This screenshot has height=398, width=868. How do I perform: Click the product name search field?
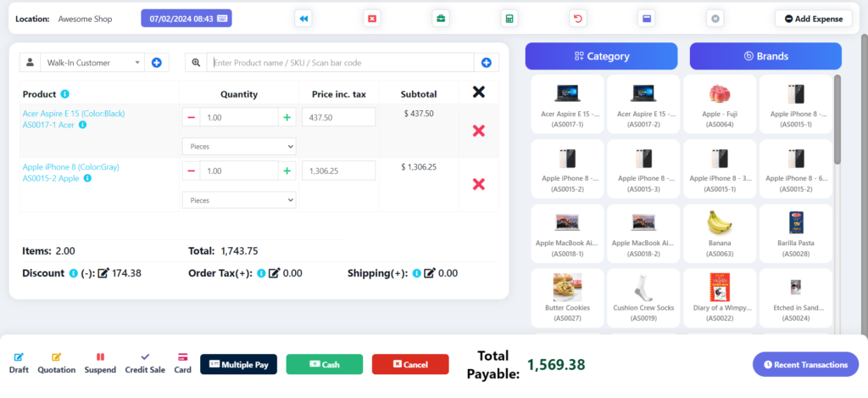tap(341, 62)
